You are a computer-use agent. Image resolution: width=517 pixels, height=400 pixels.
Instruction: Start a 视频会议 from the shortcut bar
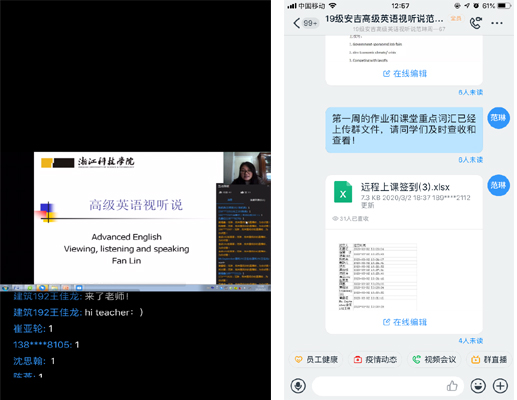point(434,359)
